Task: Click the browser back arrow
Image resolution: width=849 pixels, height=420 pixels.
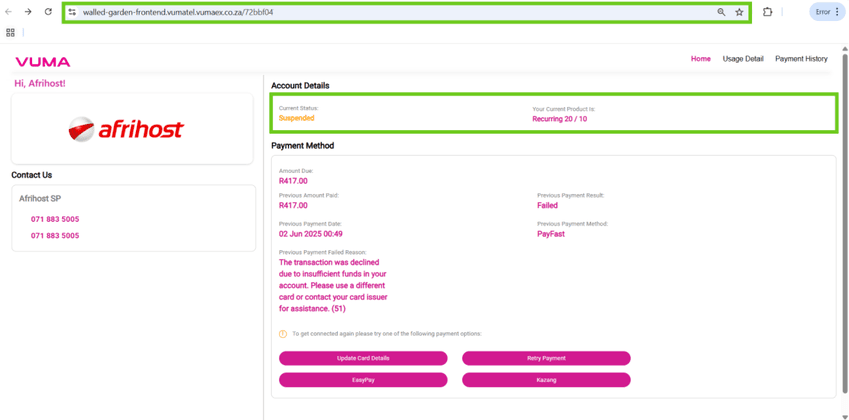Action: pyautogui.click(x=9, y=12)
